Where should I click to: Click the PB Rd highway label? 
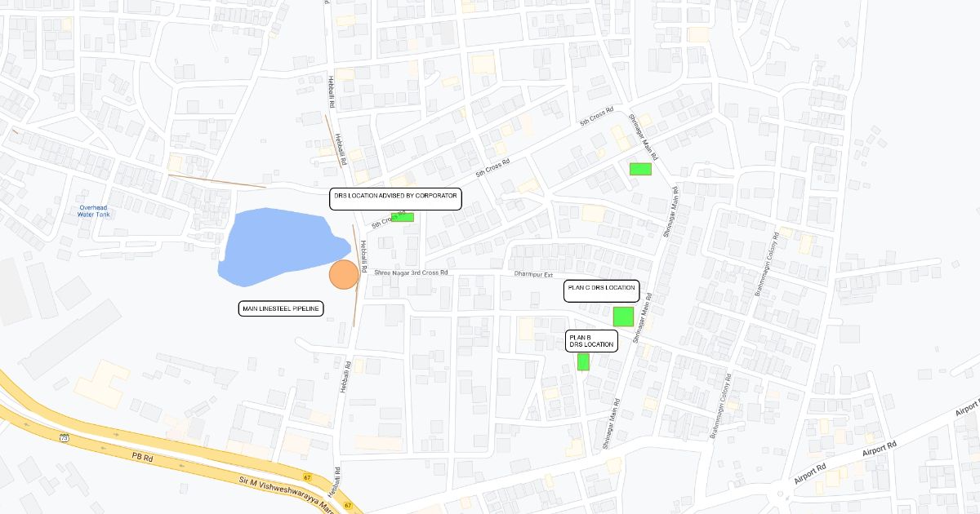click(142, 459)
